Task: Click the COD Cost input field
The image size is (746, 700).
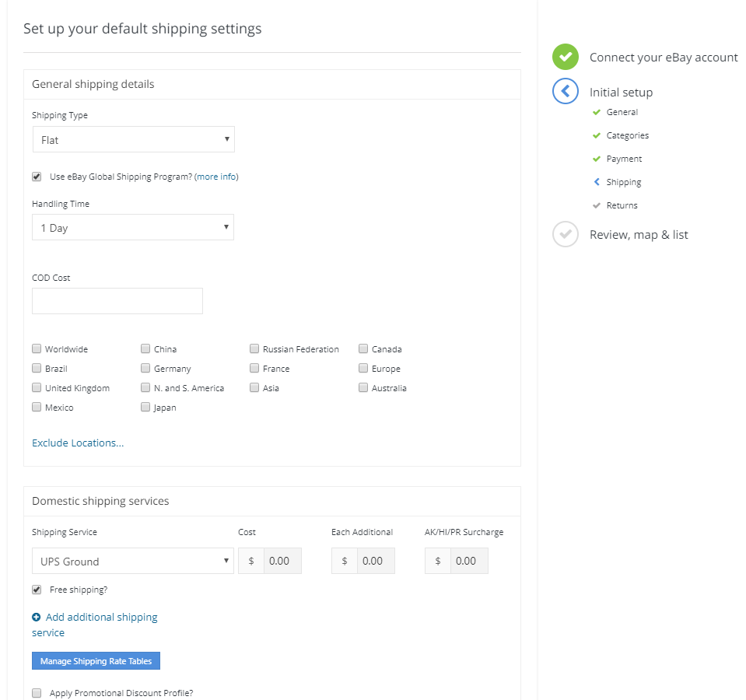Action: tap(117, 301)
